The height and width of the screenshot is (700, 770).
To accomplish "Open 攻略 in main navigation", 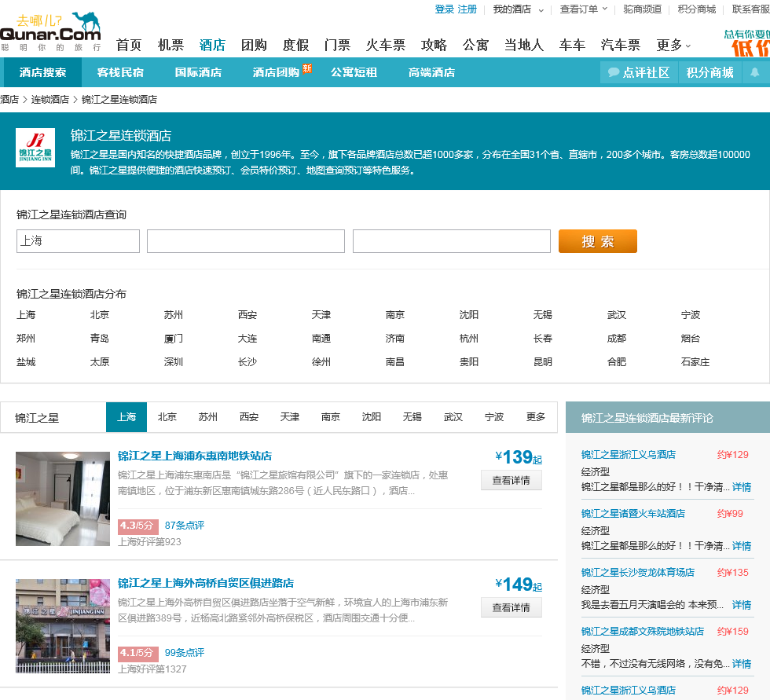I will 434,45.
